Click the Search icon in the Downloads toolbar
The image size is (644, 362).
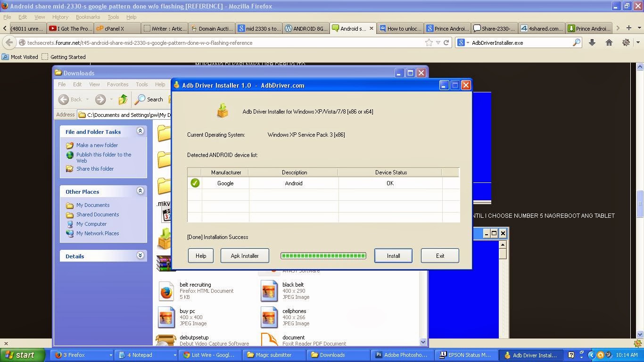coord(140,99)
